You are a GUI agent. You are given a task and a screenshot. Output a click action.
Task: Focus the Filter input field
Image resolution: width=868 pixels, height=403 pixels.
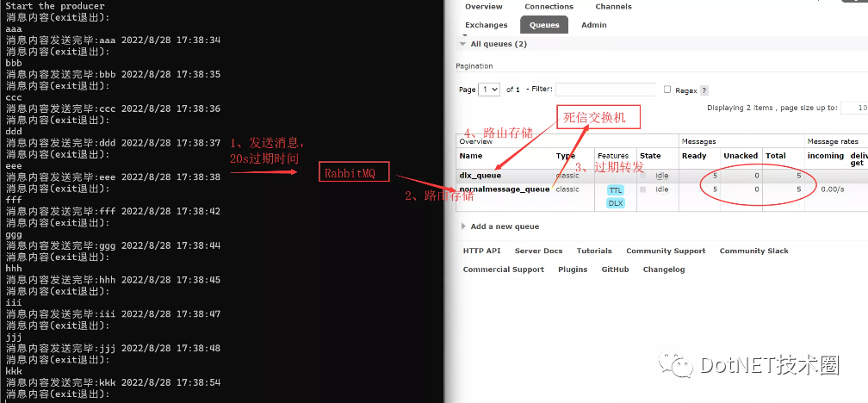pyautogui.click(x=605, y=90)
